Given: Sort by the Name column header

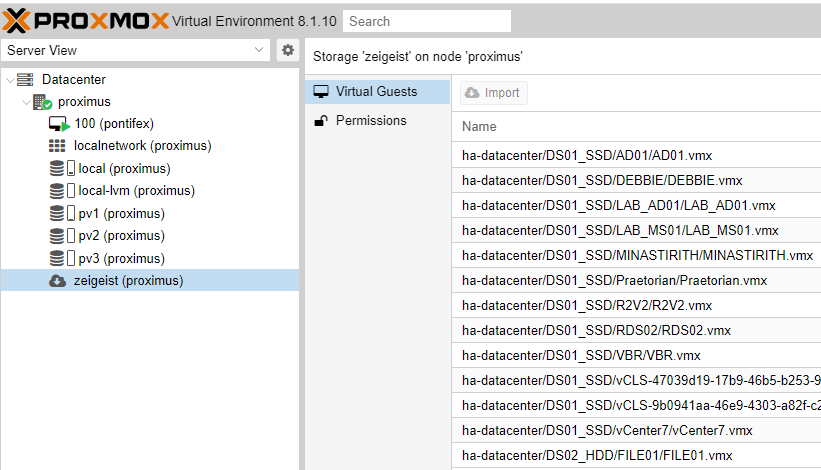Looking at the screenshot, I should [479, 127].
